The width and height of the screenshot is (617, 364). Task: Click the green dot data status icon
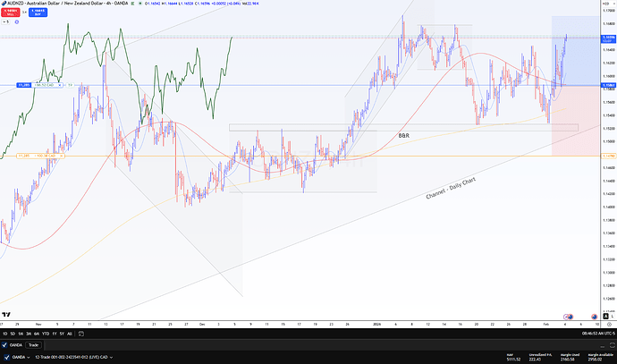140,4
